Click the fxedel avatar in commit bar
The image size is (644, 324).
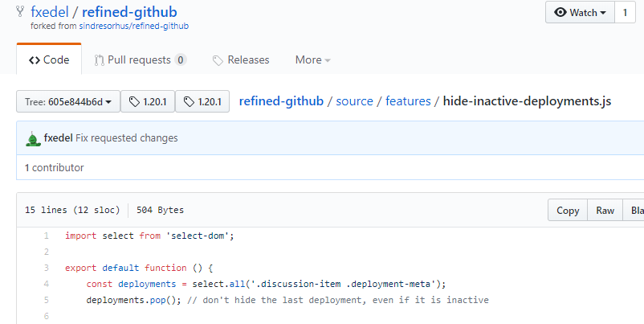click(33, 138)
